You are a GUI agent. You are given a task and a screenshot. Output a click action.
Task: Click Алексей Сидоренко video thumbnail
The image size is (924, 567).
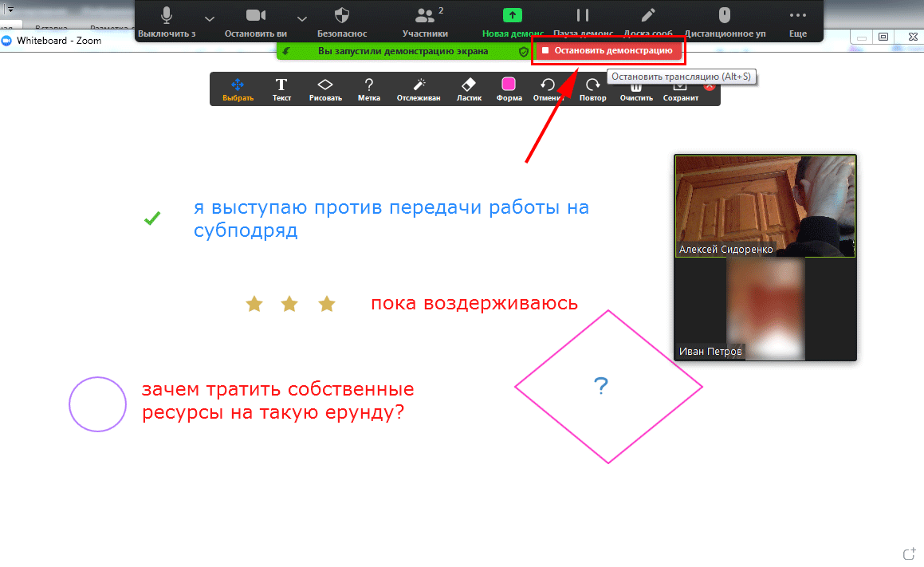765,205
